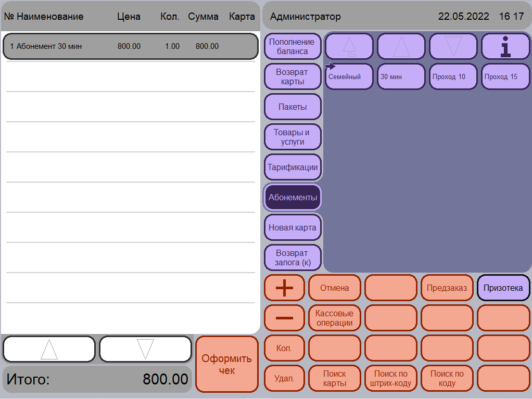532x399 pixels.
Task: Click the date 22.05.2022
Action: (463, 16)
